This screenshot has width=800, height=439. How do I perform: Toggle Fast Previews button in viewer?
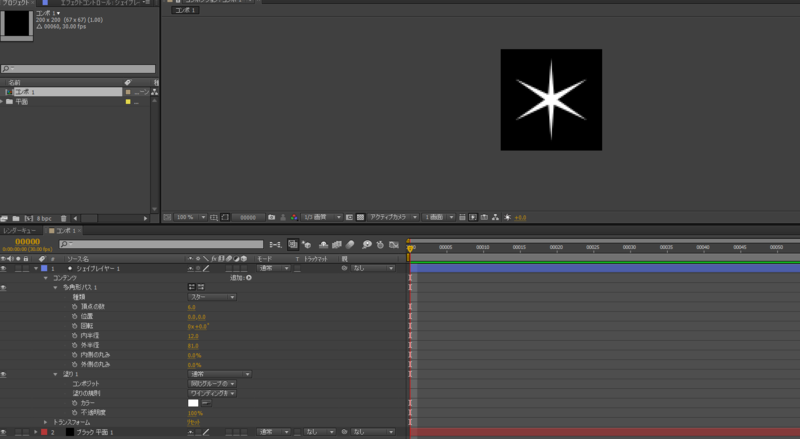click(473, 217)
